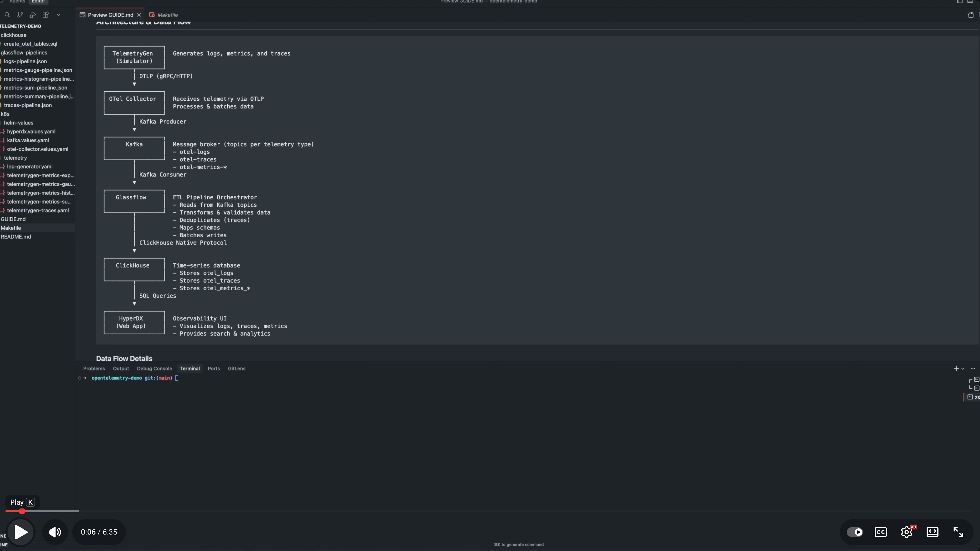Expand the sidebar views overflow chevron

(58, 15)
